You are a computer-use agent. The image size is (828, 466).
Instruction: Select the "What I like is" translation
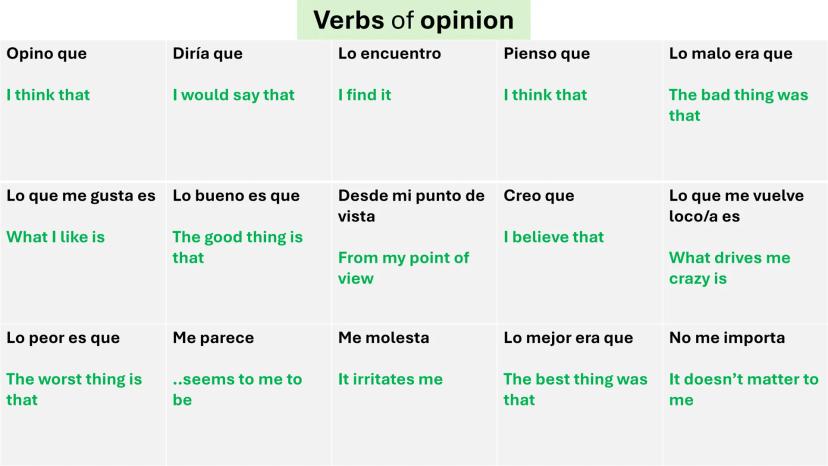[x=55, y=237]
